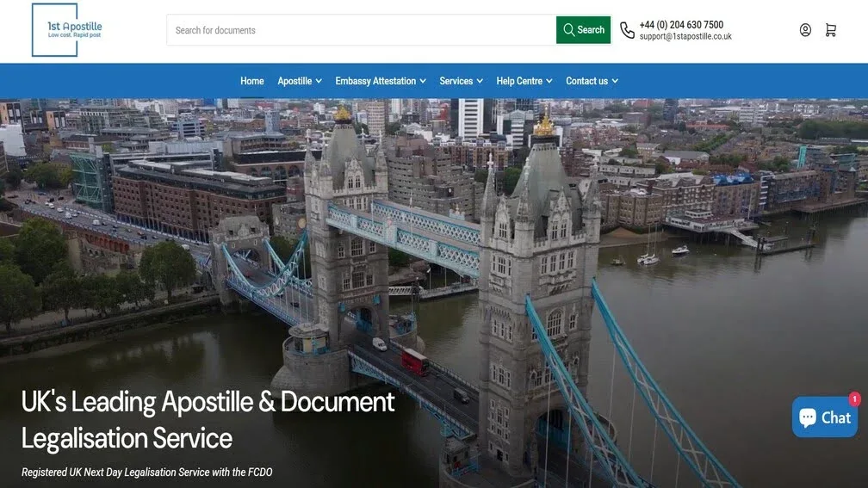This screenshot has width=868, height=488.
Task: Click the support@1stapostille.co.uk email address
Action: tap(685, 37)
